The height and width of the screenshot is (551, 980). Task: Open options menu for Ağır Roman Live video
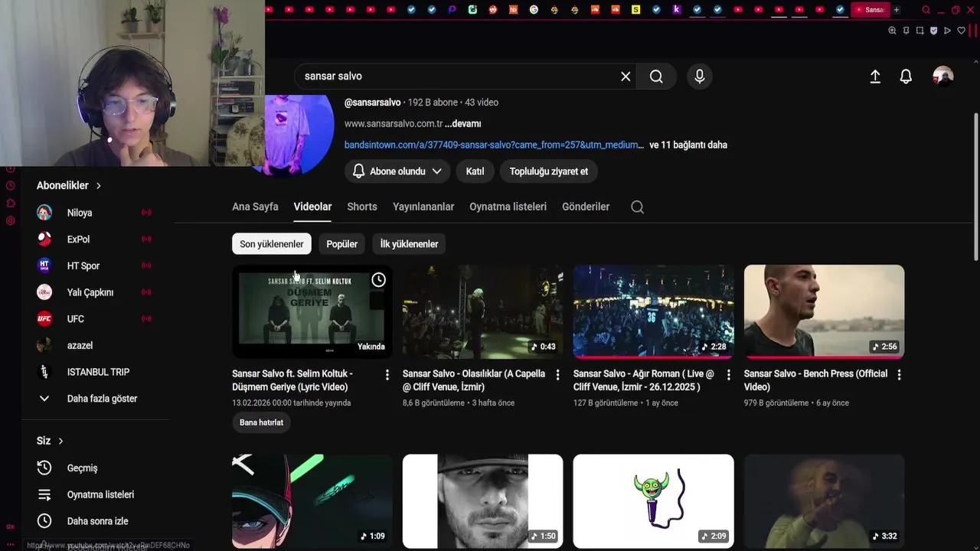[728, 375]
